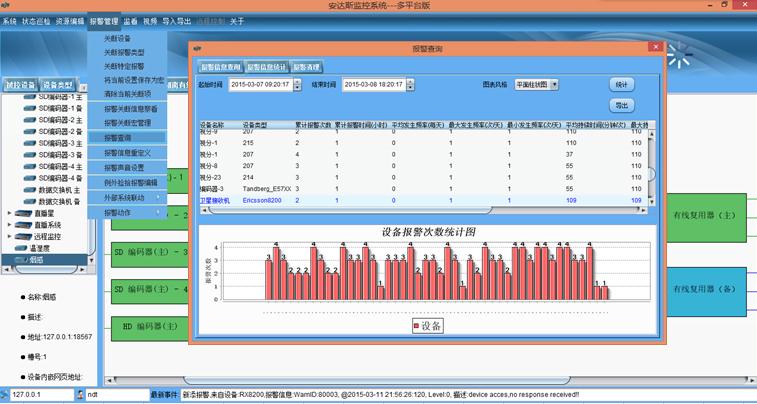
Task: Choose 报警声音设置 menu entry
Action: pyautogui.click(x=127, y=167)
